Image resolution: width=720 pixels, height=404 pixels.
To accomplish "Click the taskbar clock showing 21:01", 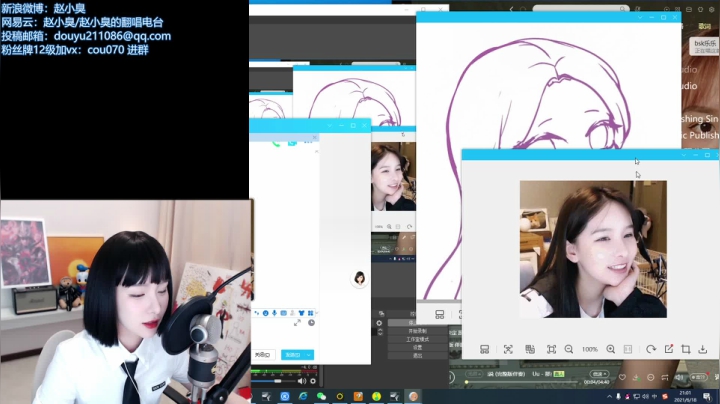I will click(685, 396).
